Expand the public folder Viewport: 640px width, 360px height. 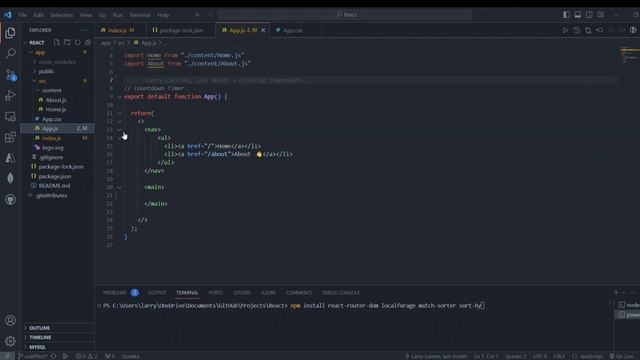pos(35,71)
